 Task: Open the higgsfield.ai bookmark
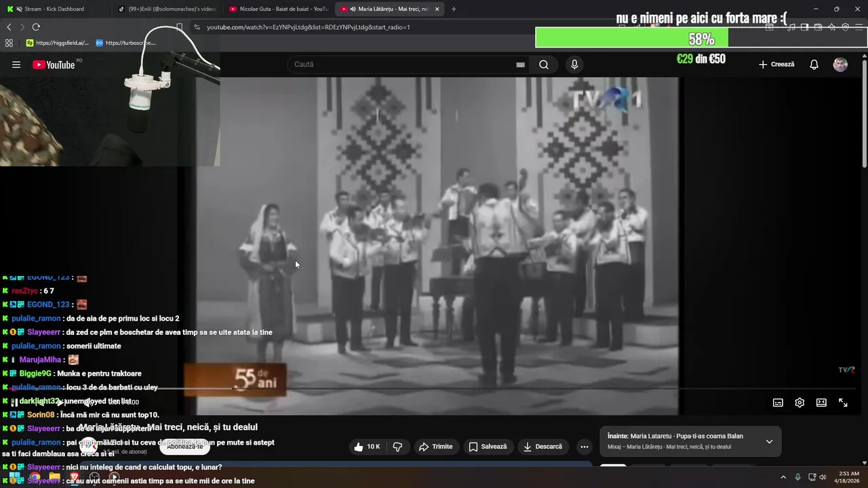[x=57, y=43]
